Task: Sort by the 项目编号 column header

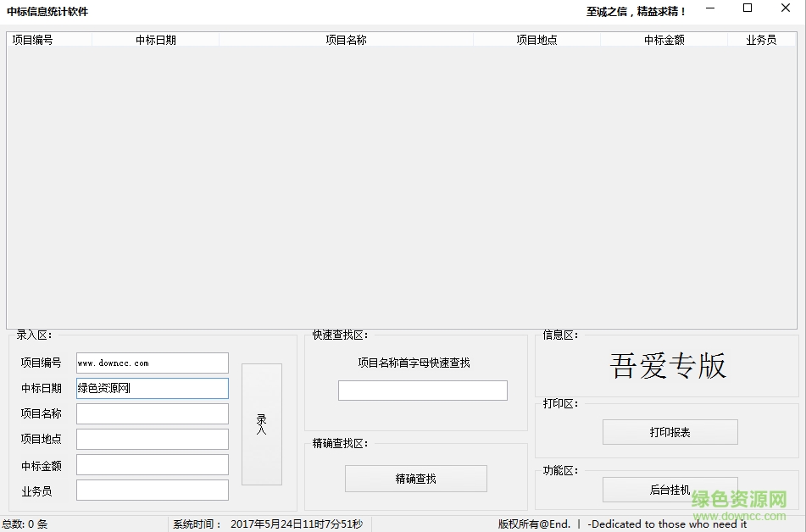Action: 31,39
